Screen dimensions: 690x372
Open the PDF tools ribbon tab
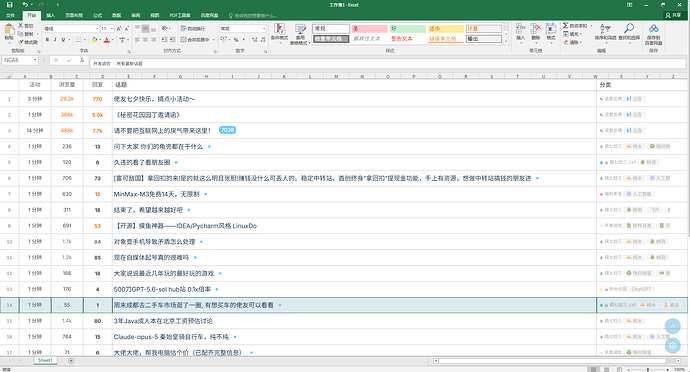pos(180,15)
